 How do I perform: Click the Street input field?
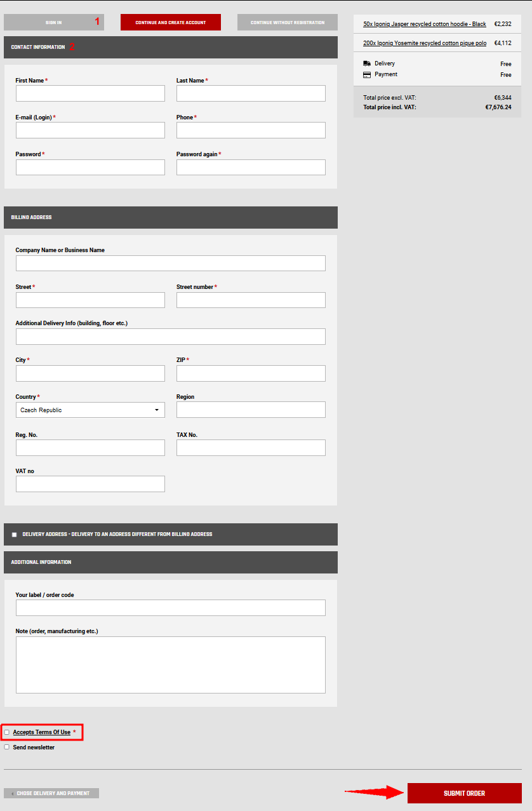pos(90,300)
